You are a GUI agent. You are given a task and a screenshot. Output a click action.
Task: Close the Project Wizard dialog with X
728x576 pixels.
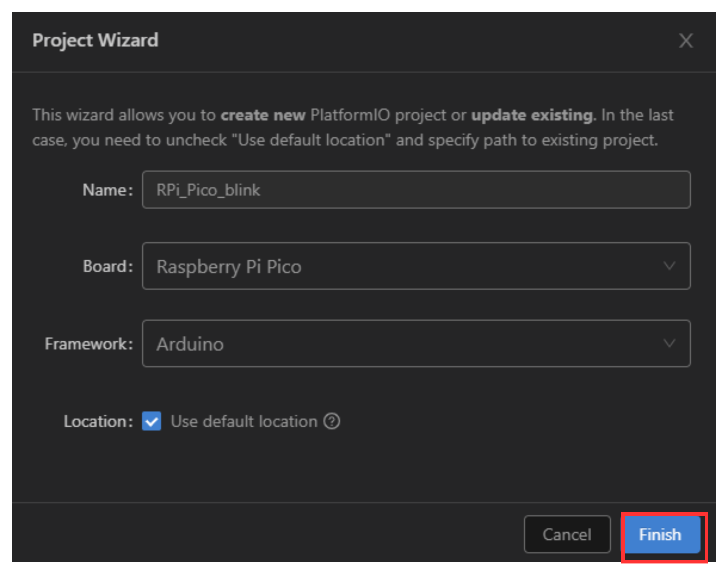(685, 41)
